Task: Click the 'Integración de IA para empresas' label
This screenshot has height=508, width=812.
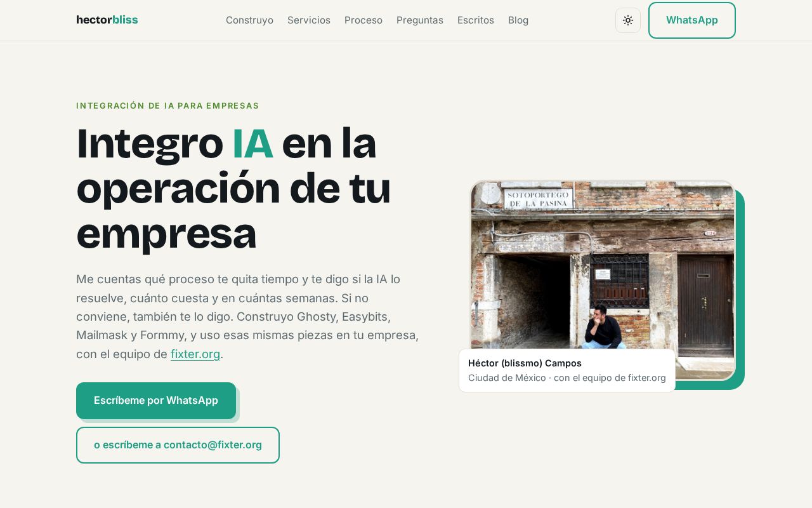Action: 167,106
